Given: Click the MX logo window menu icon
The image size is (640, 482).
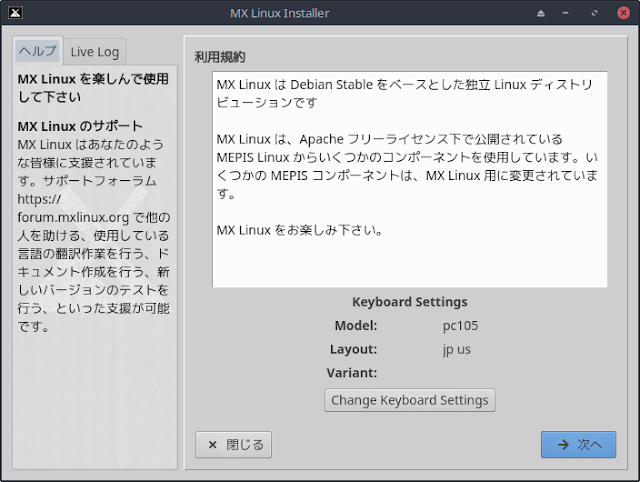Looking at the screenshot, I should pyautogui.click(x=15, y=13).
